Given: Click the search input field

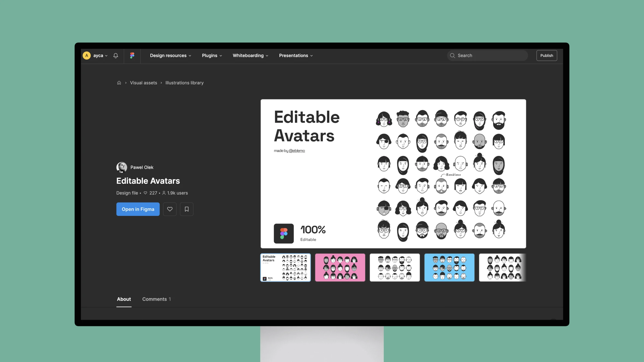Looking at the screenshot, I should tap(487, 55).
